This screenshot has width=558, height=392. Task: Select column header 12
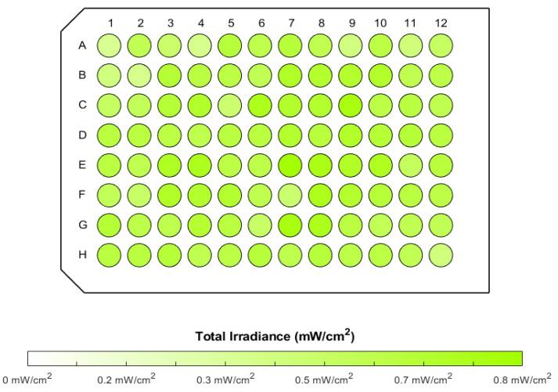(x=441, y=23)
